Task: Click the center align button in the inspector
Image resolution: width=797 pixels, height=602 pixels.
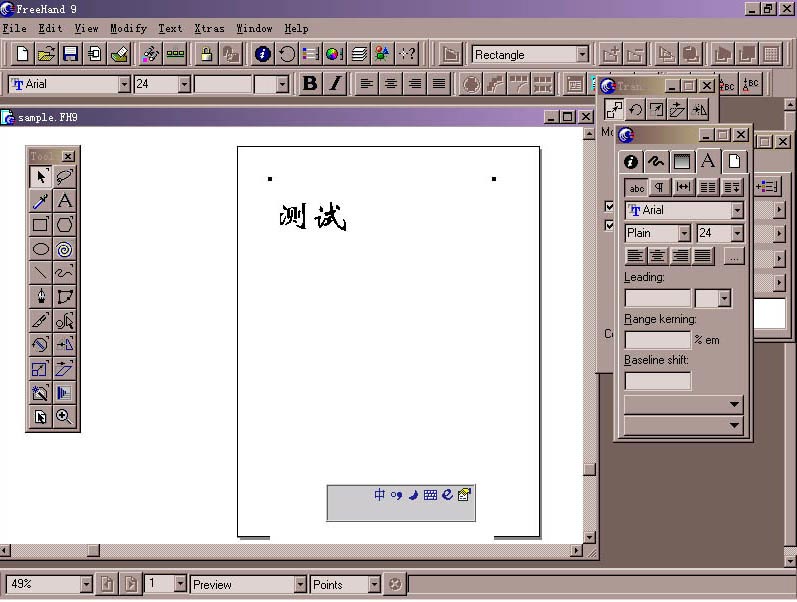Action: 657,256
